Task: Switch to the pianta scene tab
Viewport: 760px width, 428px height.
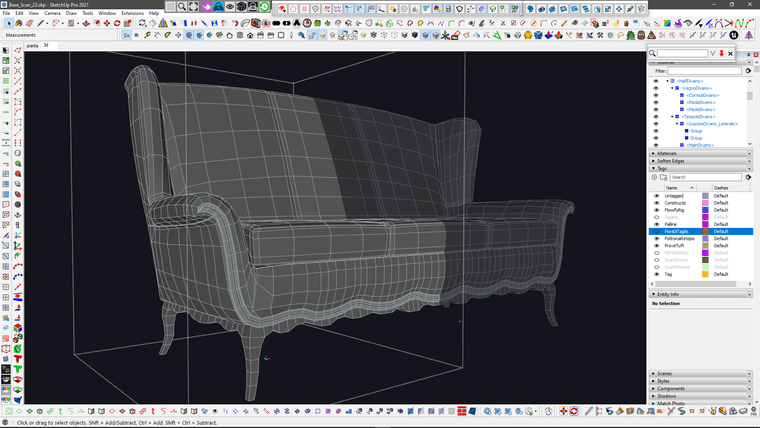Action: coord(32,45)
